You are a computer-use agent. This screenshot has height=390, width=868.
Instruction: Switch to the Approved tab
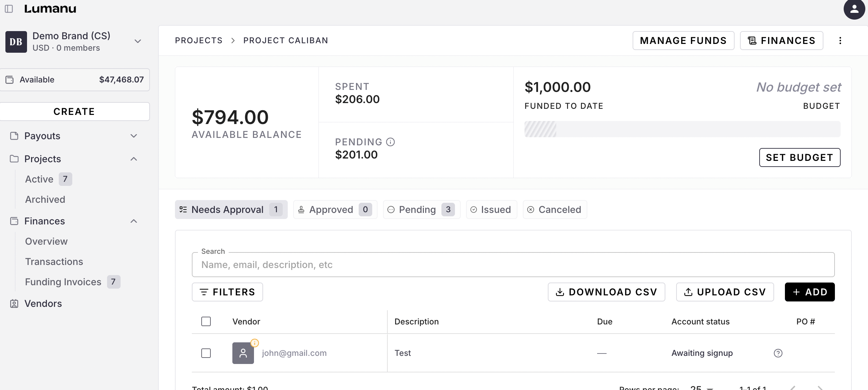pyautogui.click(x=335, y=210)
